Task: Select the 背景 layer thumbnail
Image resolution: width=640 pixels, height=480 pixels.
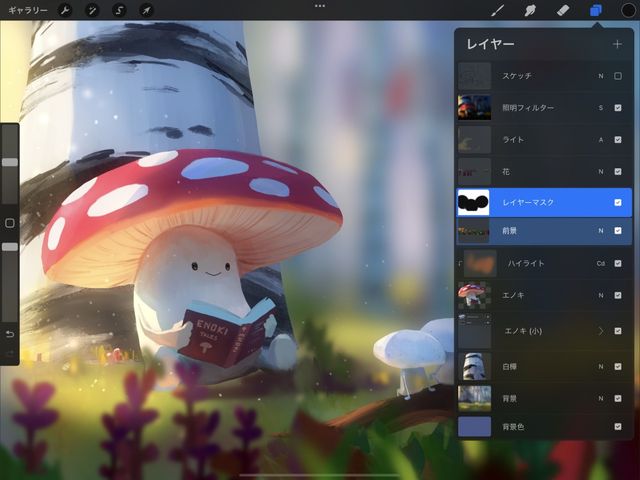Action: (474, 398)
